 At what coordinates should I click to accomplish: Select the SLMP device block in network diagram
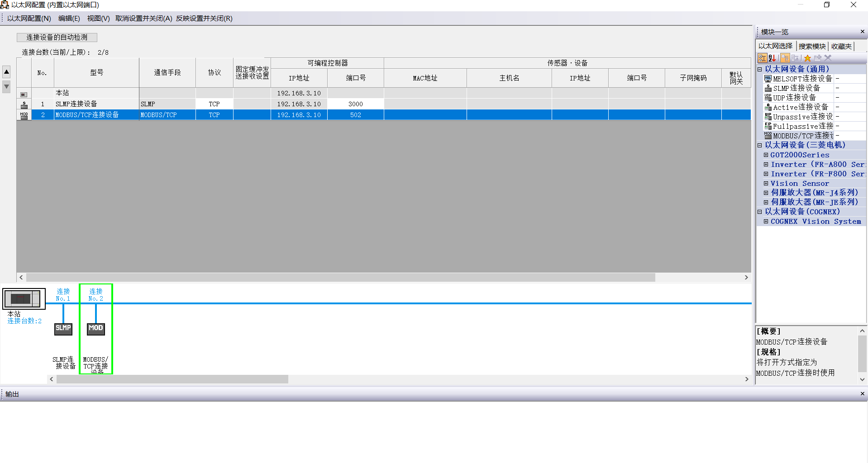[x=63, y=329]
